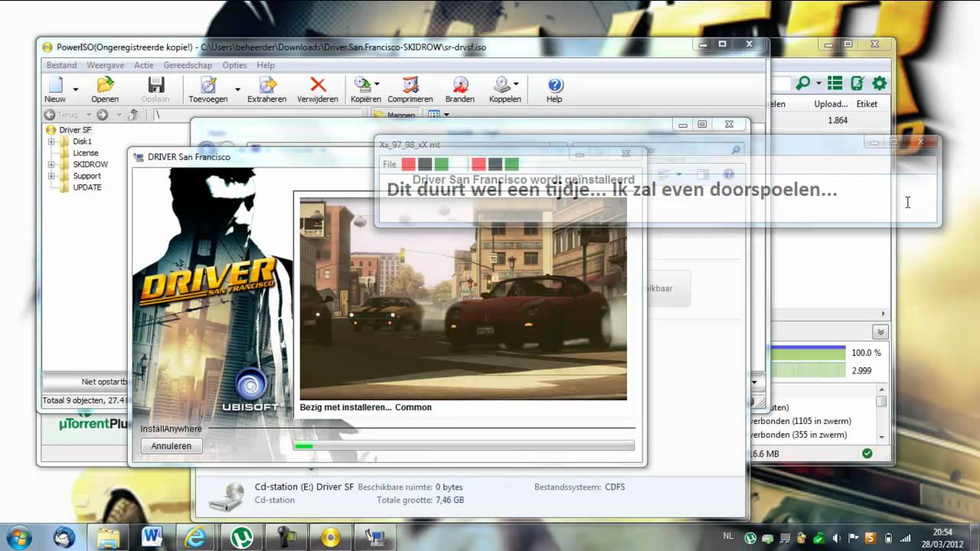980x551 pixels.
Task: Open the Actie menu
Action: (x=144, y=65)
